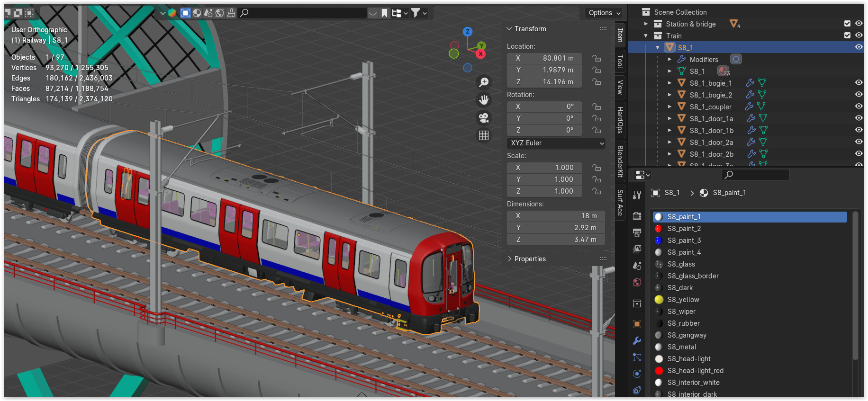Hide S8_1_door_1a in viewport
The image size is (868, 401).
tap(859, 118)
